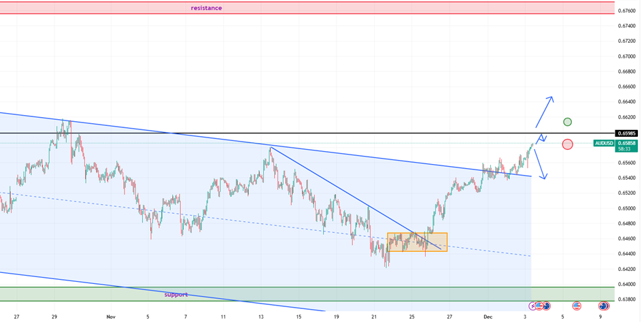Open US flag economic event near Dec 3

click(539, 306)
